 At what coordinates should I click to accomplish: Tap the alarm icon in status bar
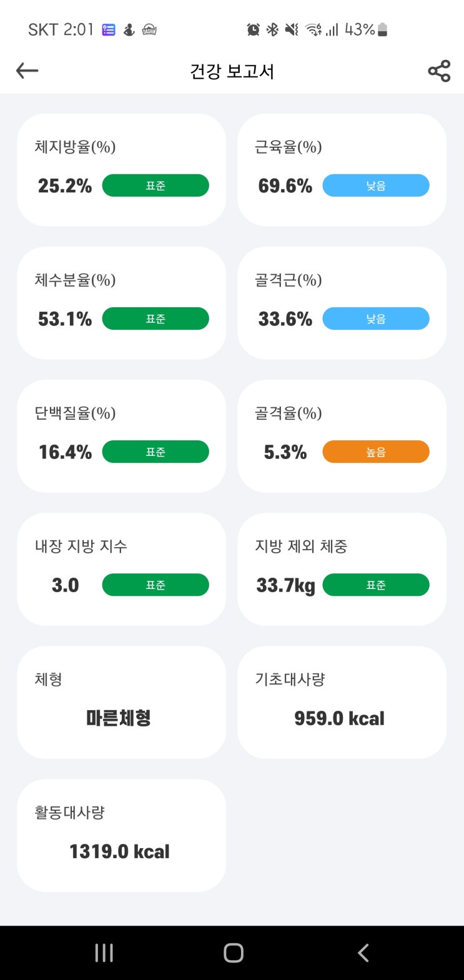click(x=253, y=29)
